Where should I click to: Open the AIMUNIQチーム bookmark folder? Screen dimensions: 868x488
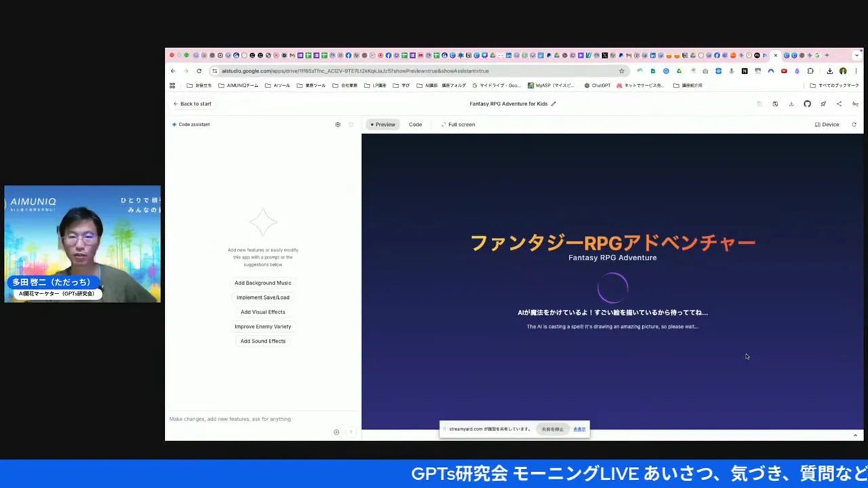(238, 85)
